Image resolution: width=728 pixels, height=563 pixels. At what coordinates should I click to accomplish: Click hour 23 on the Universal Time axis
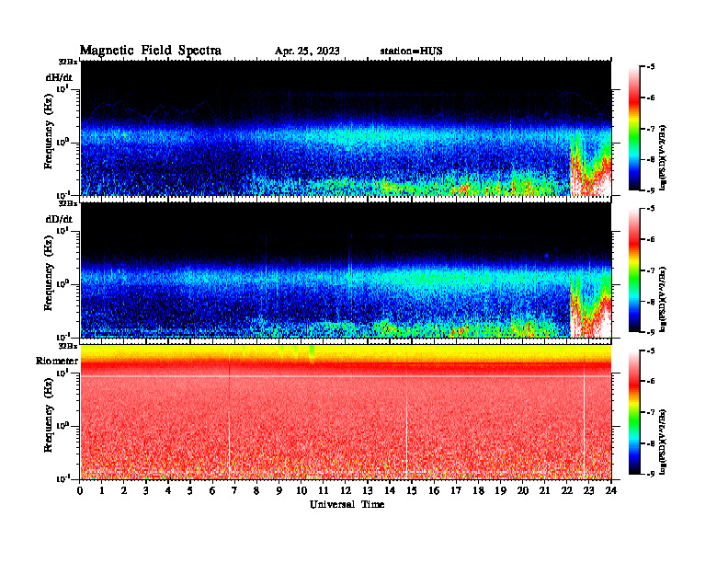[588, 490]
